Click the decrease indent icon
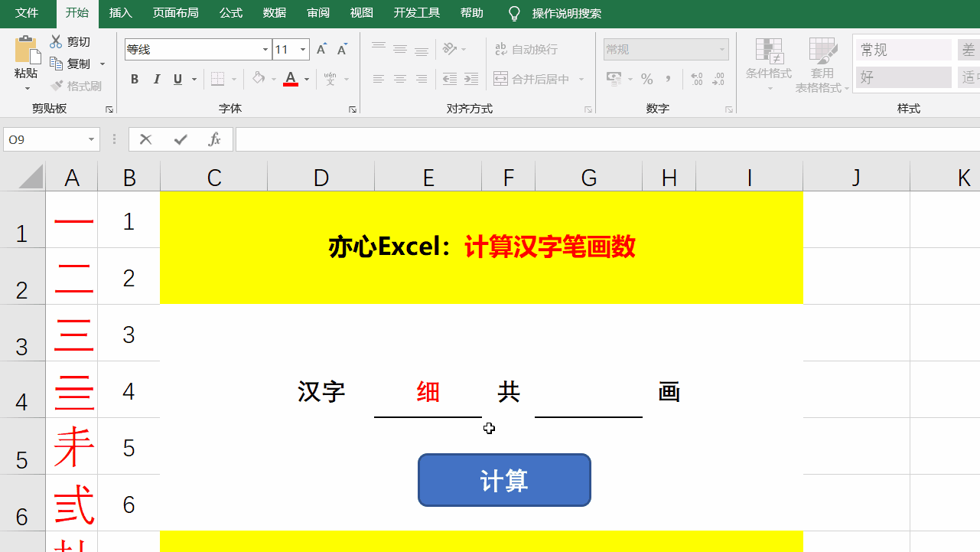 tap(450, 79)
